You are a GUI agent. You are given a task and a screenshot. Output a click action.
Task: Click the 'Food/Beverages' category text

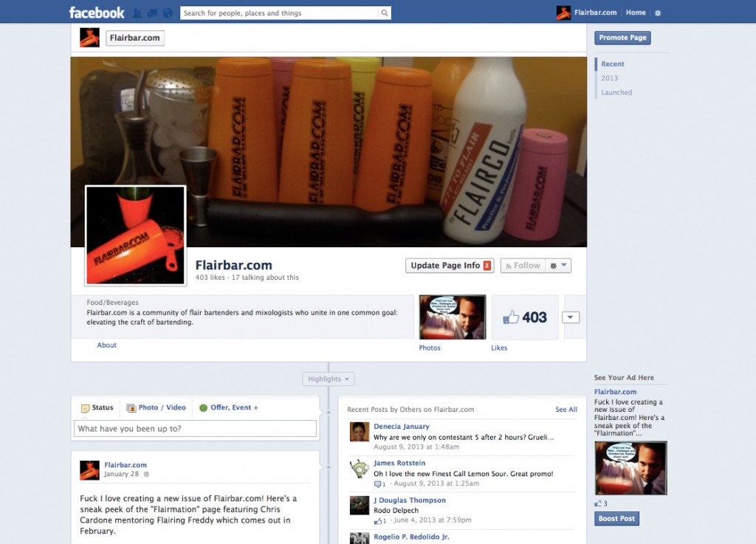click(x=112, y=303)
